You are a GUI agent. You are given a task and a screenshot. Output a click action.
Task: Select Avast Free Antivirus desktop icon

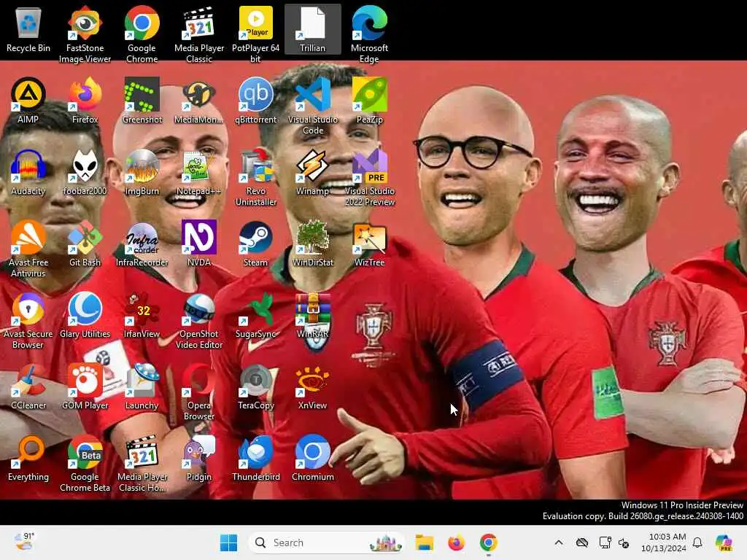coord(28,249)
